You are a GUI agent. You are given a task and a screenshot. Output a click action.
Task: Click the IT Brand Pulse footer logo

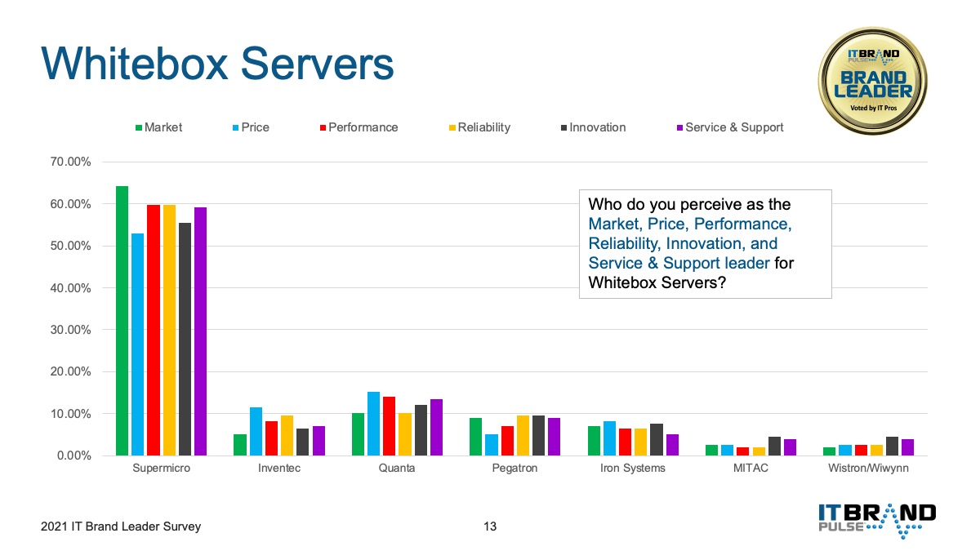click(x=876, y=520)
